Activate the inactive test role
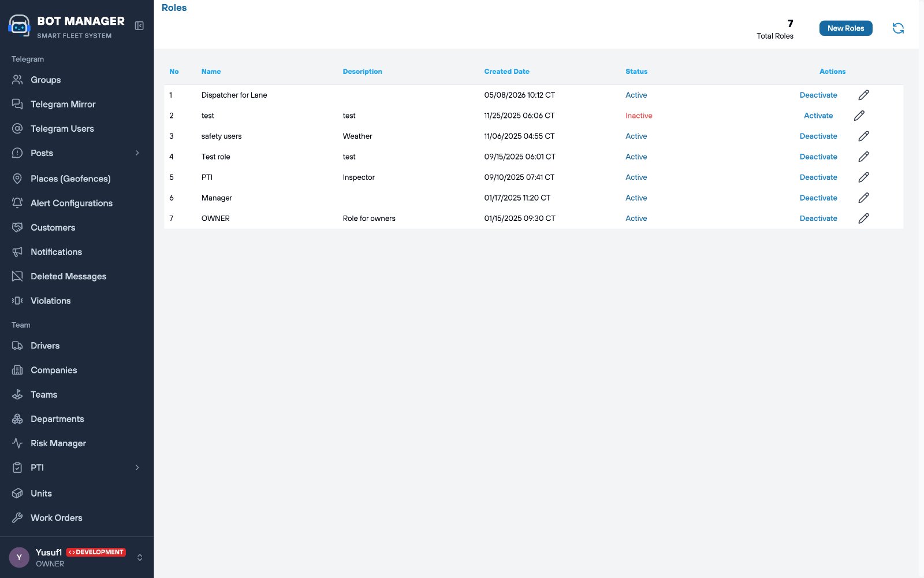 [x=818, y=116]
